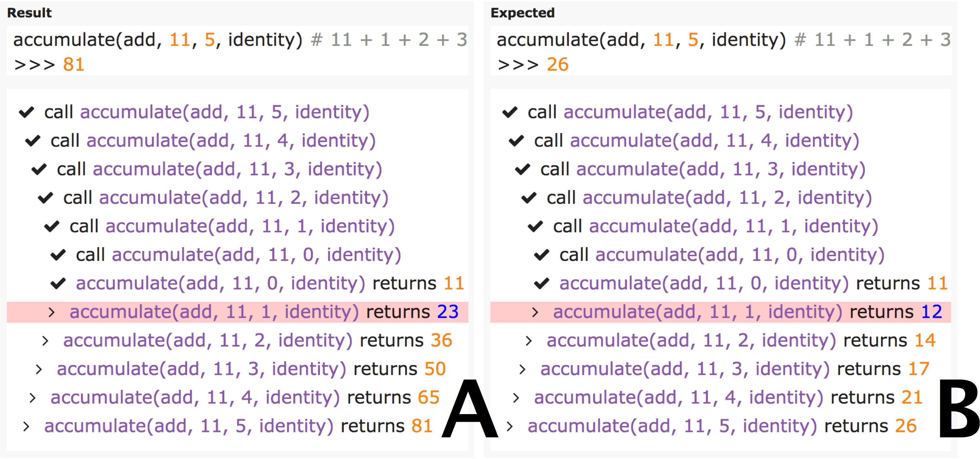Click checkmark next to Result's 'returns 11' line
Viewport: 980px width, 459px height.
click(x=58, y=283)
